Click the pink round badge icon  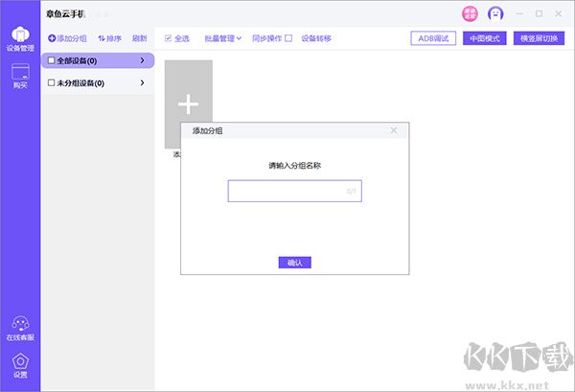470,14
